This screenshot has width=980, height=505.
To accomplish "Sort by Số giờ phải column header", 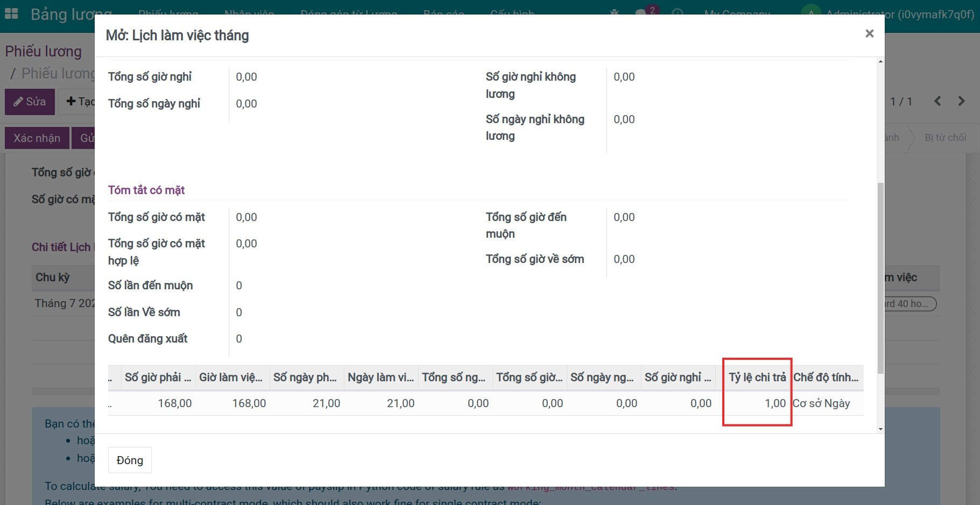I will click(x=158, y=378).
